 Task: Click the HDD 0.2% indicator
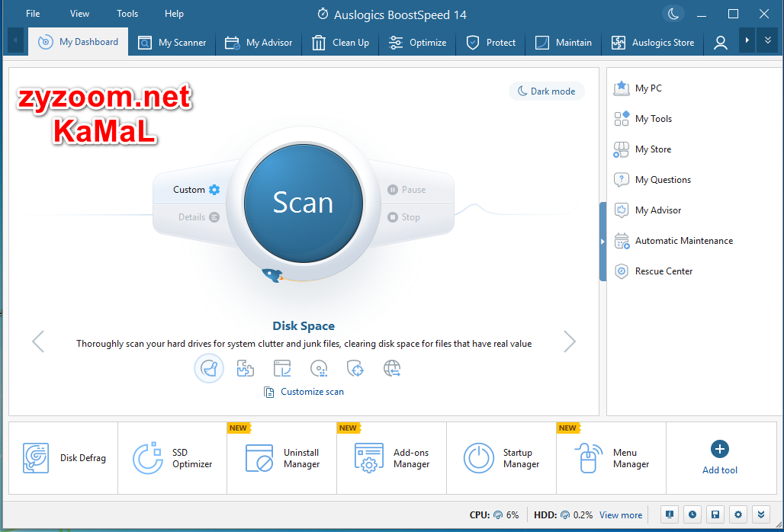pyautogui.click(x=563, y=515)
